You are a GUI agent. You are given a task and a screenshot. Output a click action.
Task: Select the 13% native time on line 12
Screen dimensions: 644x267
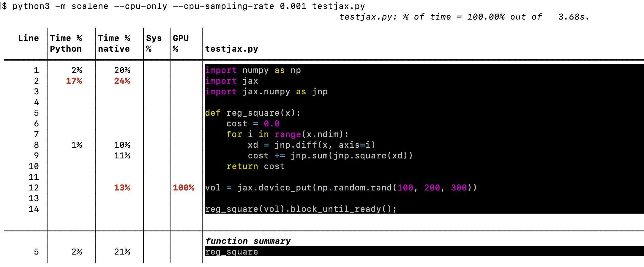122,187
